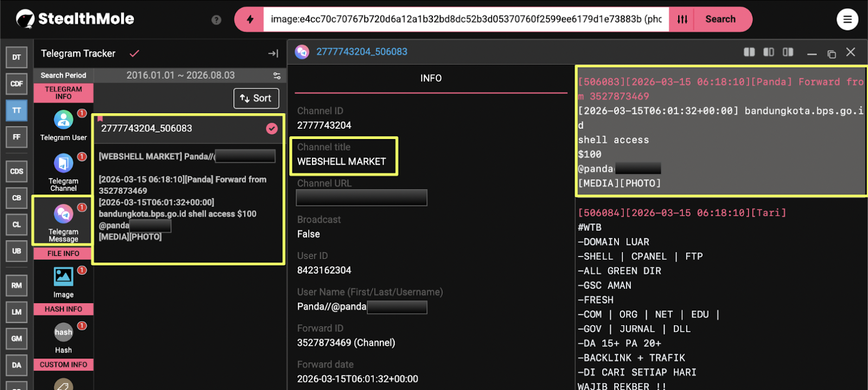Open the GM module in sidebar
The width and height of the screenshot is (868, 390).
tap(16, 338)
